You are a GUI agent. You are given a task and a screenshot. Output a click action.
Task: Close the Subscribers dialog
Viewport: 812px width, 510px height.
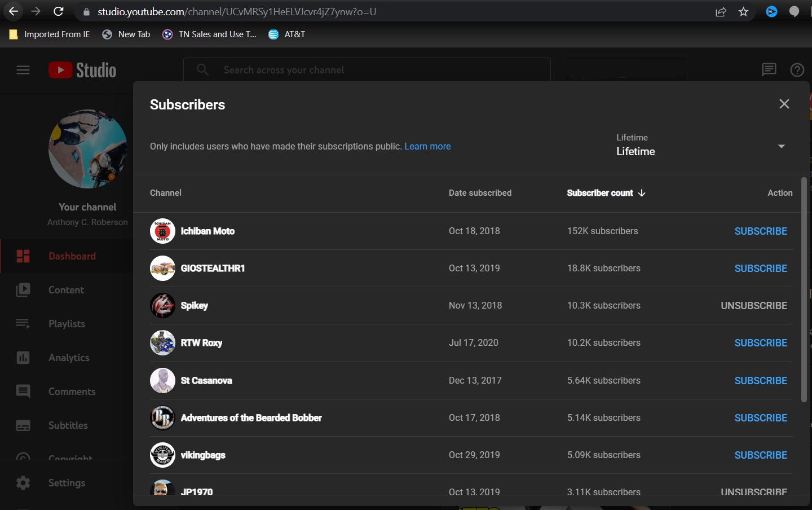(784, 104)
